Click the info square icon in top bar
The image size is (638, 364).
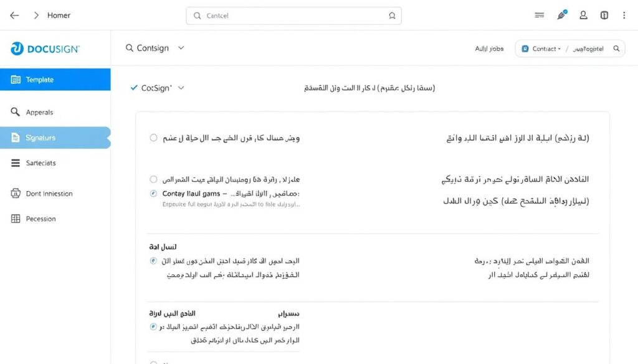coord(604,16)
